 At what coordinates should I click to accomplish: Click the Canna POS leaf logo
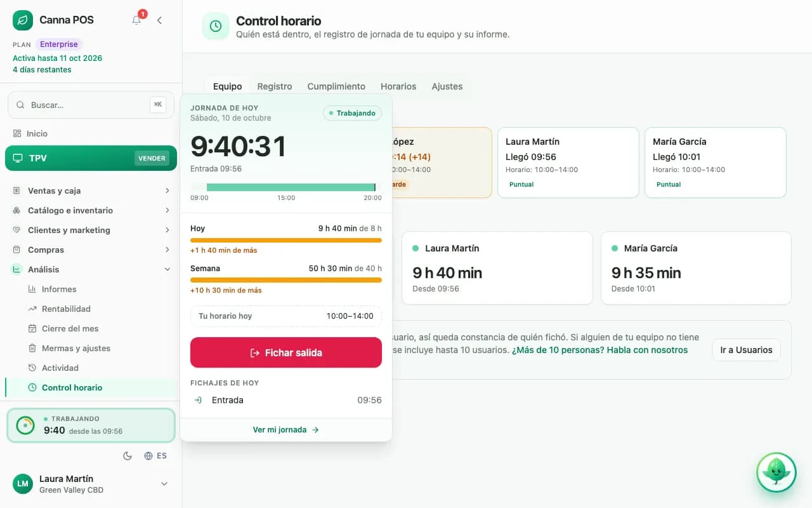pos(23,20)
